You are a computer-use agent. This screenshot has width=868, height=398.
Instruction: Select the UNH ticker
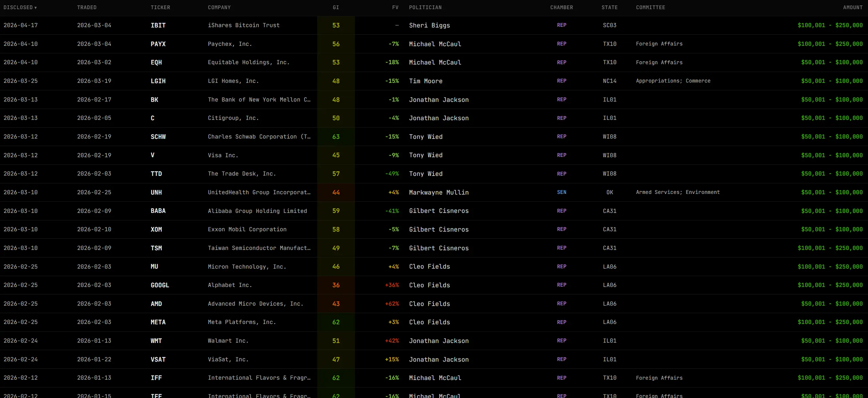coord(156,193)
